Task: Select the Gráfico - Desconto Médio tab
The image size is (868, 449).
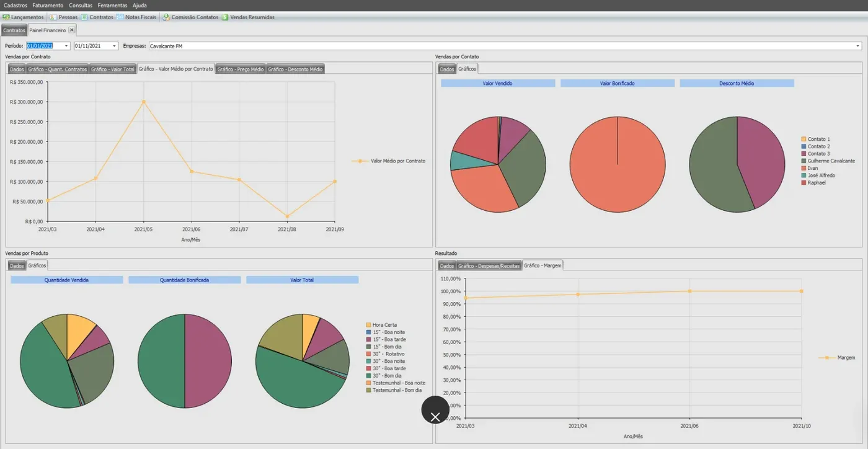Action: click(295, 69)
